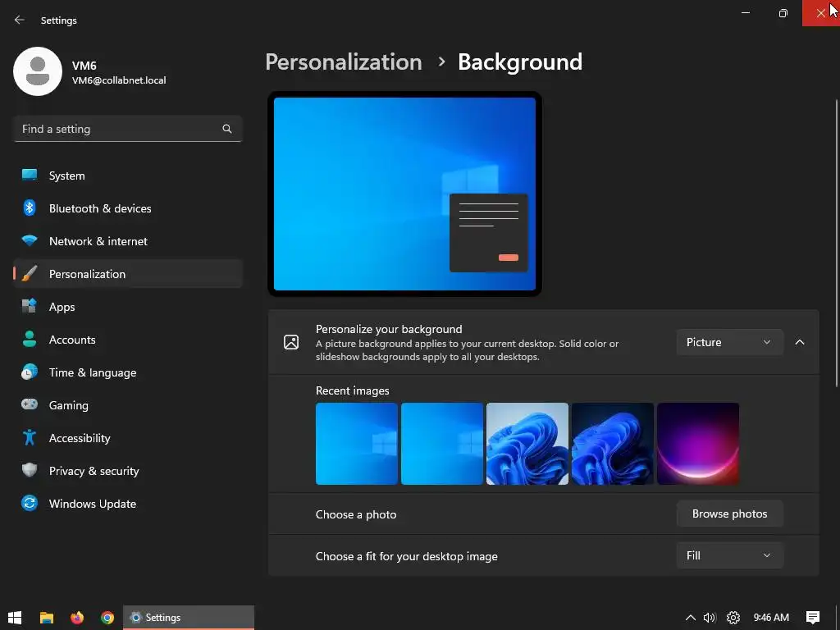Click the volume speaker tray icon
Screen dimensions: 840x630
coord(710,618)
